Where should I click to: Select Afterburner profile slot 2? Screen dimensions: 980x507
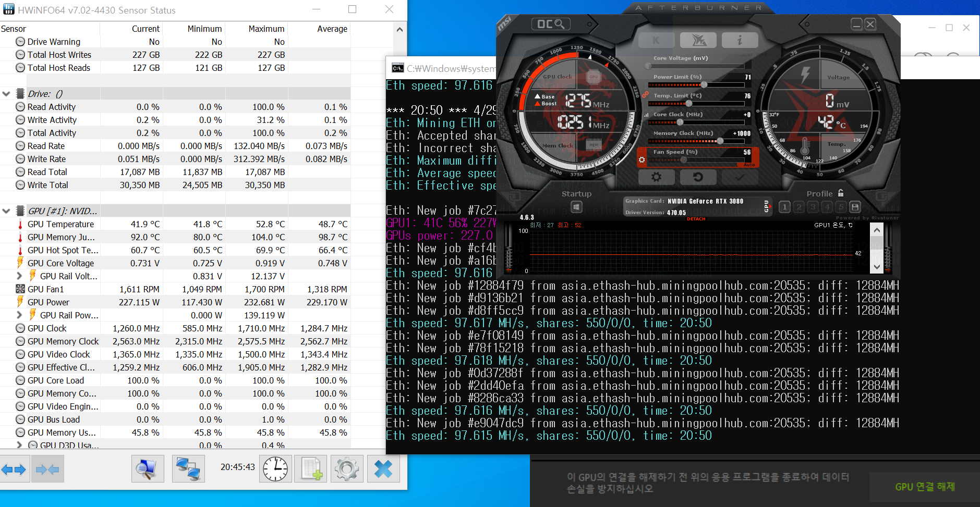click(798, 207)
